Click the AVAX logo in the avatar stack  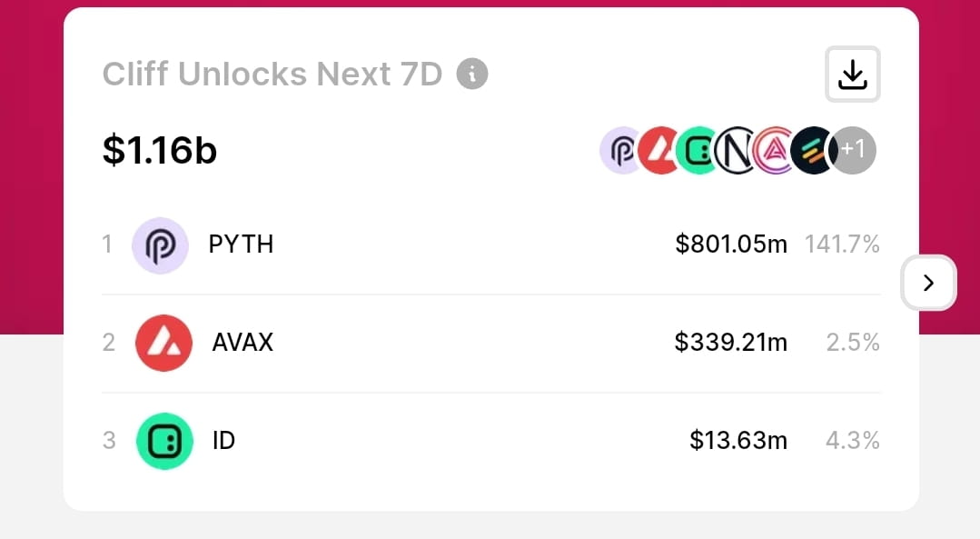660,150
